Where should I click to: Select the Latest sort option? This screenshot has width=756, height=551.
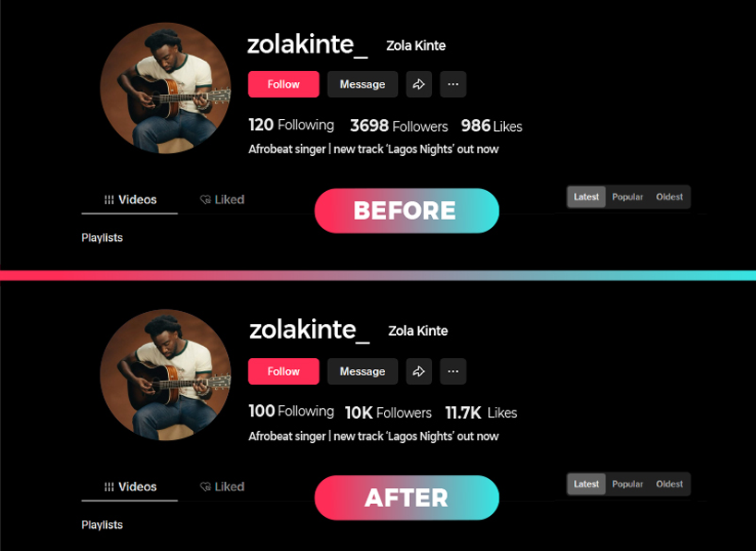(585, 197)
